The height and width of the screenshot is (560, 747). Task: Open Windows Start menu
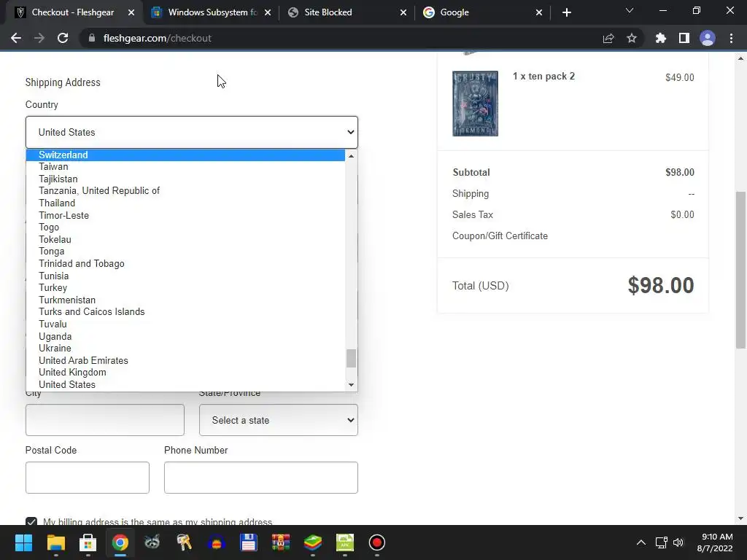tap(23, 542)
